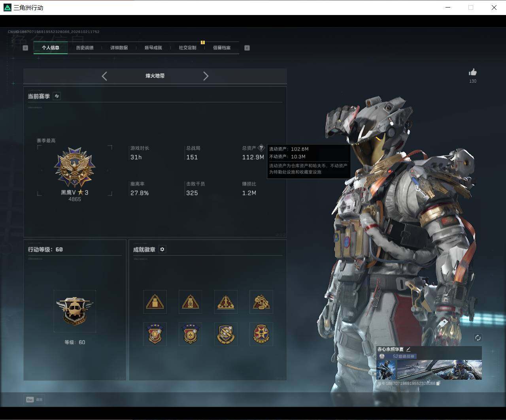Open the 历史战绩 tab
The height and width of the screenshot is (420, 506).
[x=85, y=48]
